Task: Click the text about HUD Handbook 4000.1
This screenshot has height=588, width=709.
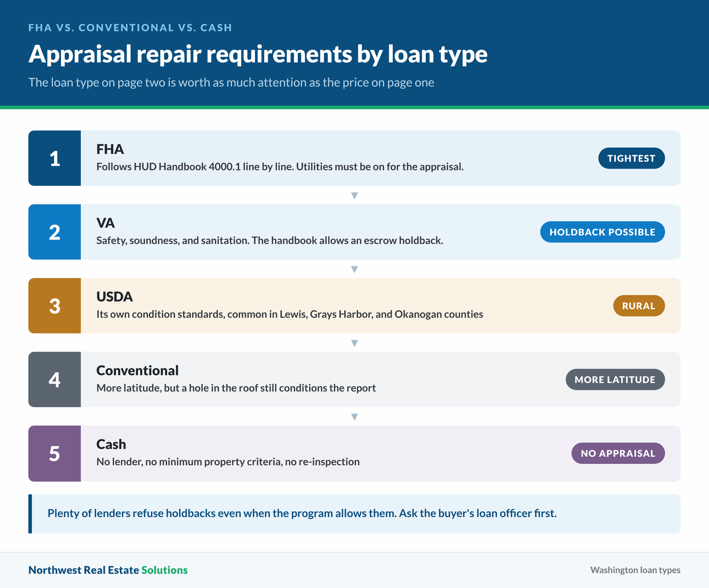Action: tap(280, 167)
